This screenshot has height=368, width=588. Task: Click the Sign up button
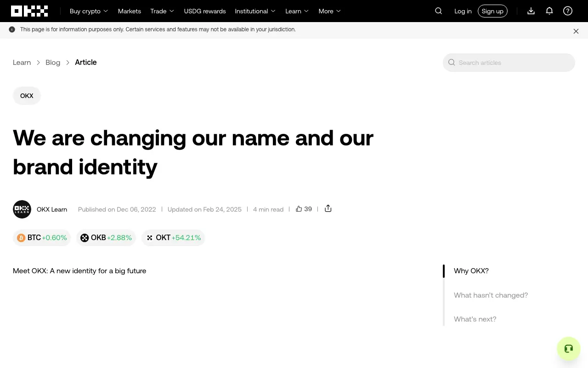click(492, 11)
